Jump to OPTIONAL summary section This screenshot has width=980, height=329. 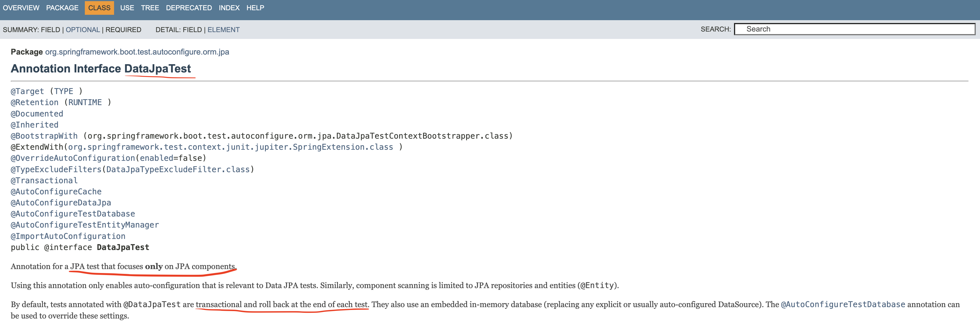[83, 30]
